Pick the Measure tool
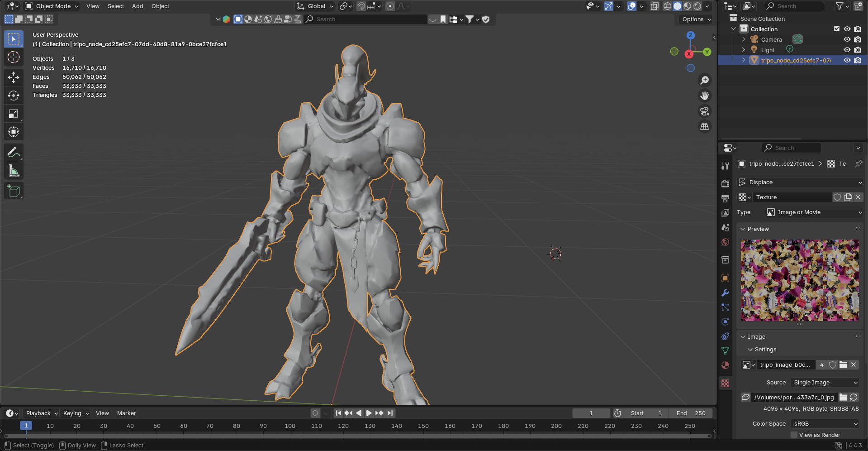The height and width of the screenshot is (451, 868). click(x=14, y=171)
